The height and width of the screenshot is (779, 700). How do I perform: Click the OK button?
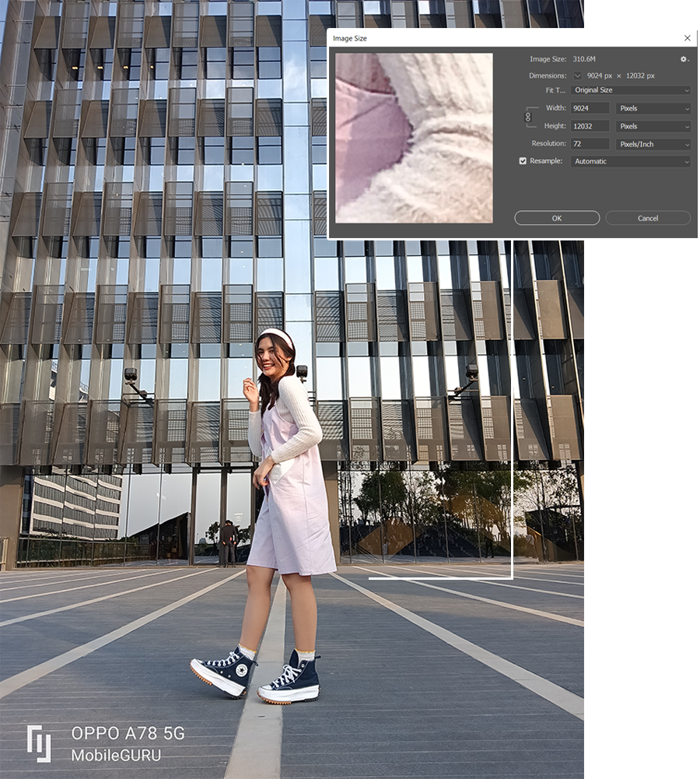pyautogui.click(x=557, y=218)
